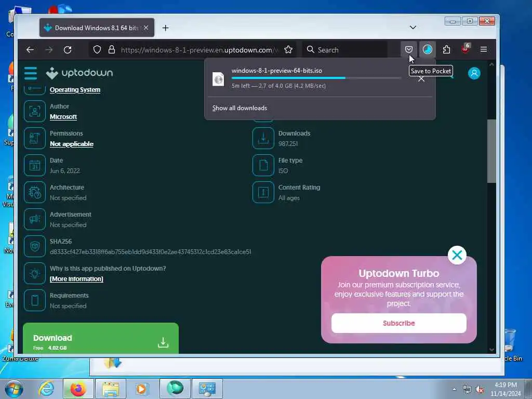Click the URL address bar
Screen dimensions: 532x399
pos(199,50)
